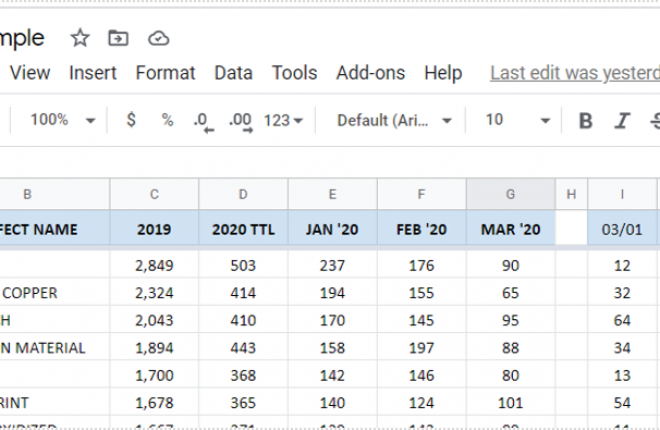Open the Add-ons menu
The height and width of the screenshot is (430, 660).
pos(370,73)
